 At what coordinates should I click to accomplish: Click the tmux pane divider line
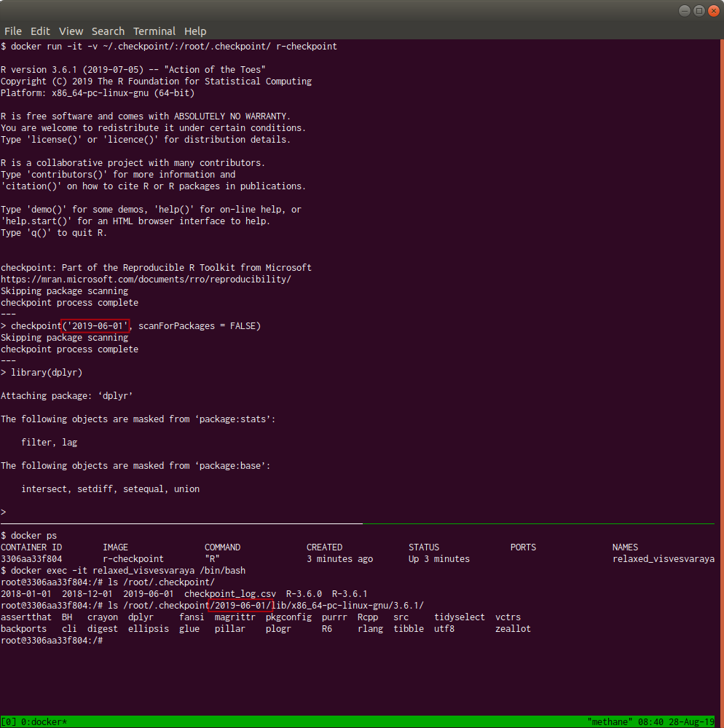tap(181, 523)
